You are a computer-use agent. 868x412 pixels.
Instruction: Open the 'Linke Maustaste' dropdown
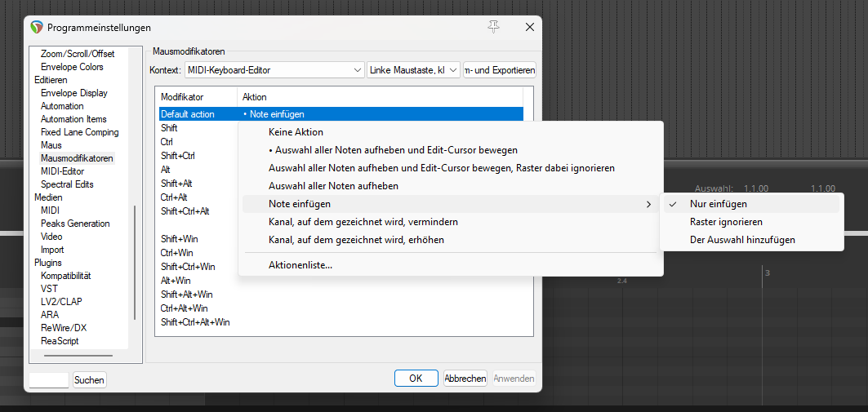click(x=414, y=70)
